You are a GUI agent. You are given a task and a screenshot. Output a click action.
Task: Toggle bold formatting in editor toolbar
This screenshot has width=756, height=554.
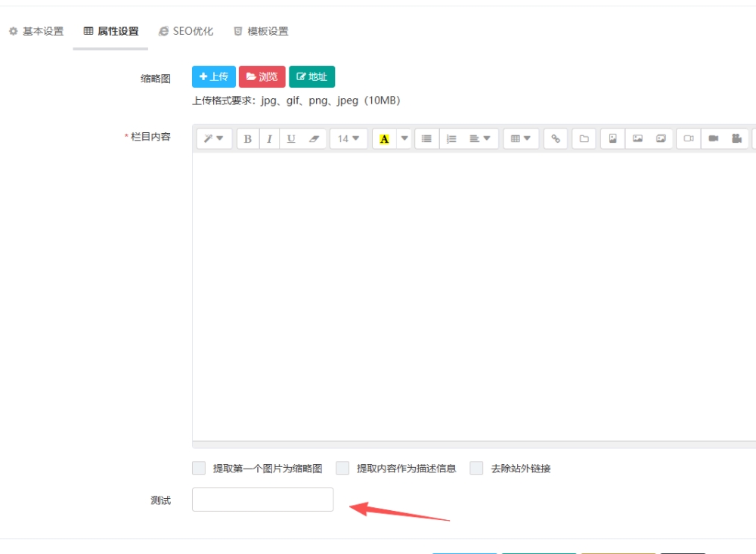(248, 139)
